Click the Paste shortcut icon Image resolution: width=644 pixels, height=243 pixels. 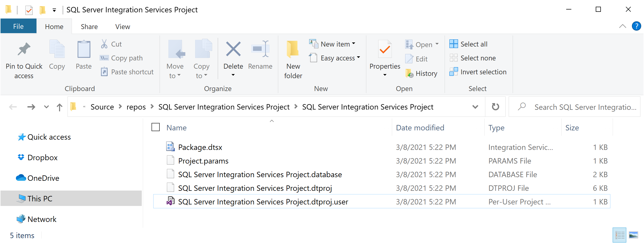coord(104,72)
